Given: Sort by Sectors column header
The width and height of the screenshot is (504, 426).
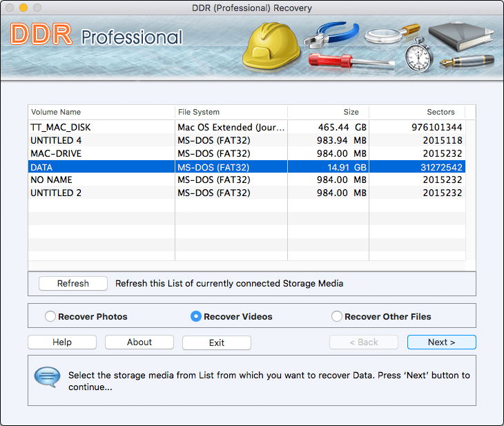Looking at the screenshot, I should click(x=417, y=113).
